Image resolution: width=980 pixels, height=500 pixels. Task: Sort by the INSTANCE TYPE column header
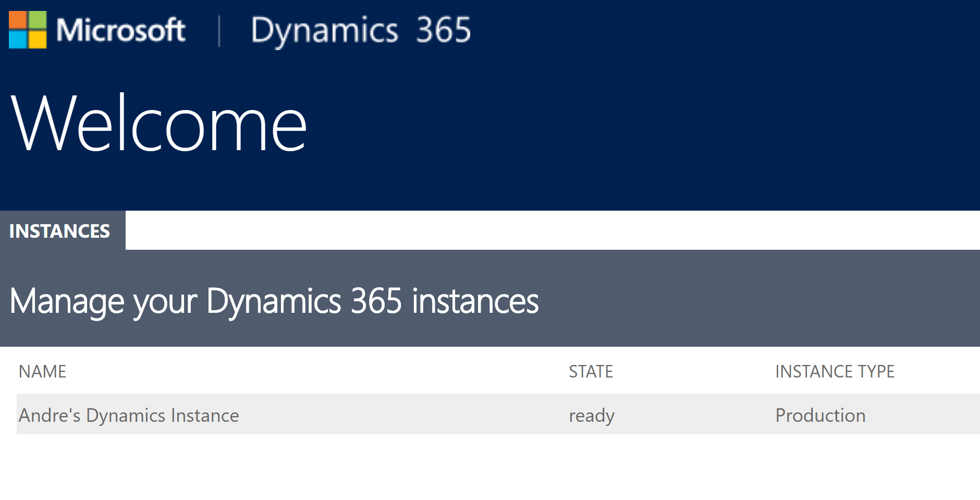(x=835, y=371)
